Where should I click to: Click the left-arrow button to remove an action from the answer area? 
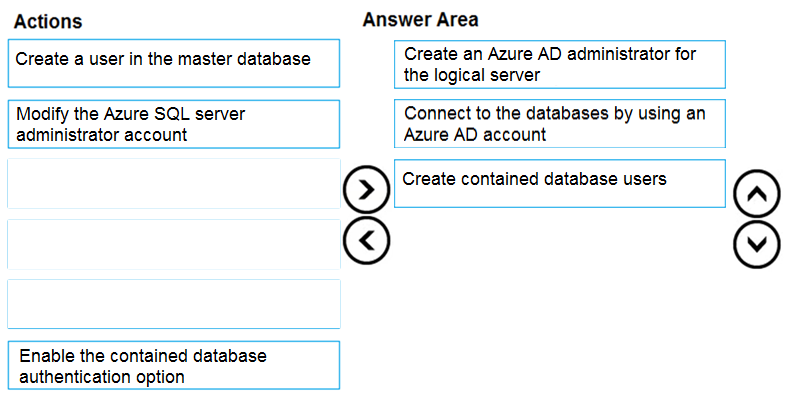coord(366,240)
